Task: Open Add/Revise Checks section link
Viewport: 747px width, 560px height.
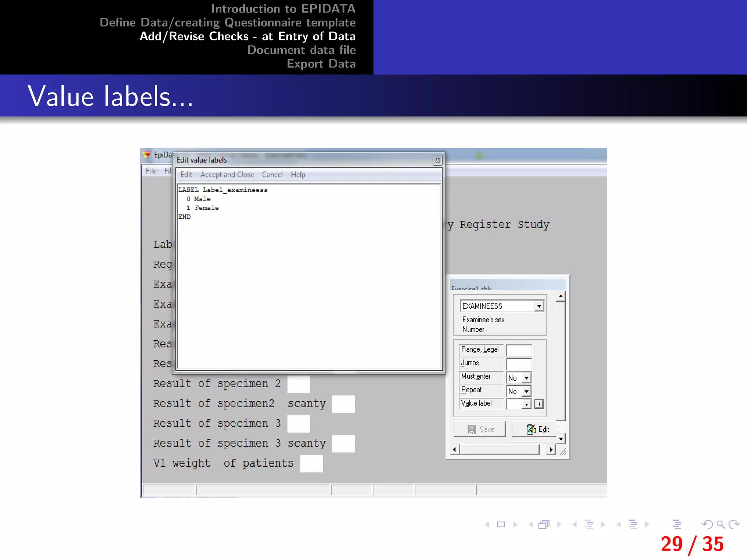Action: 248,36
